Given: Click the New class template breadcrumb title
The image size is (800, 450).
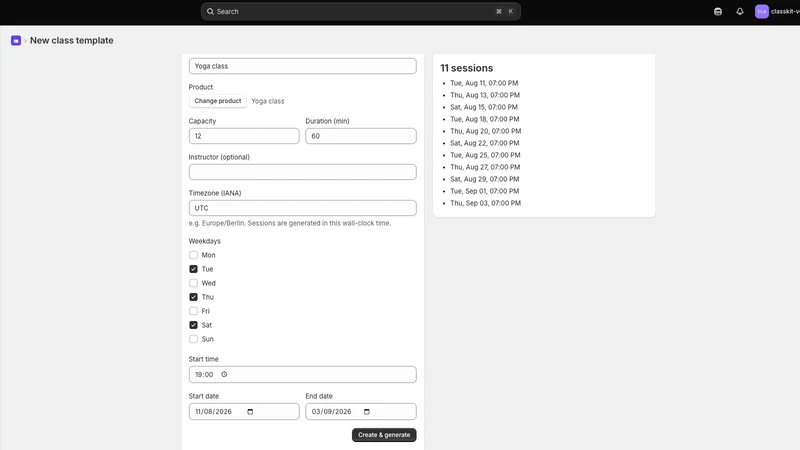Looking at the screenshot, I should pyautogui.click(x=71, y=40).
